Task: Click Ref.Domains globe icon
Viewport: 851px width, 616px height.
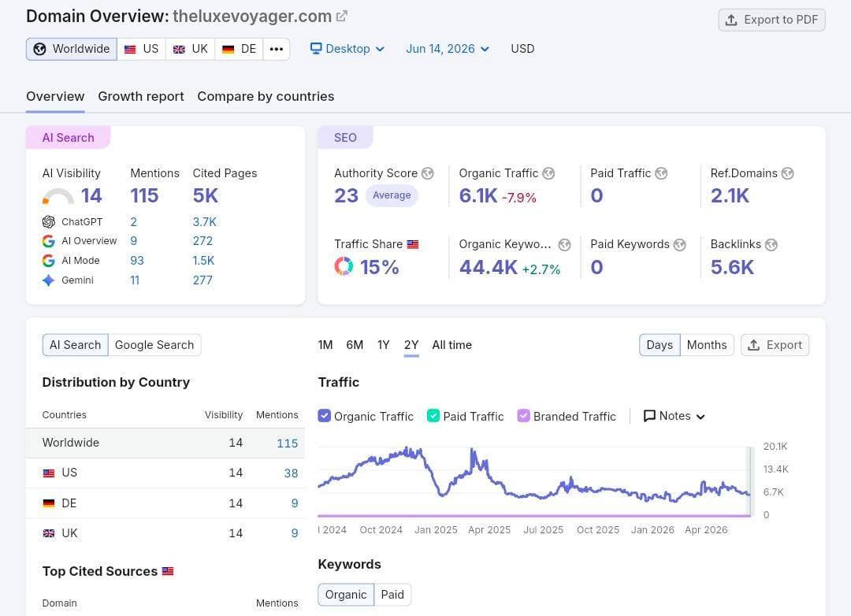Action: pyautogui.click(x=787, y=173)
